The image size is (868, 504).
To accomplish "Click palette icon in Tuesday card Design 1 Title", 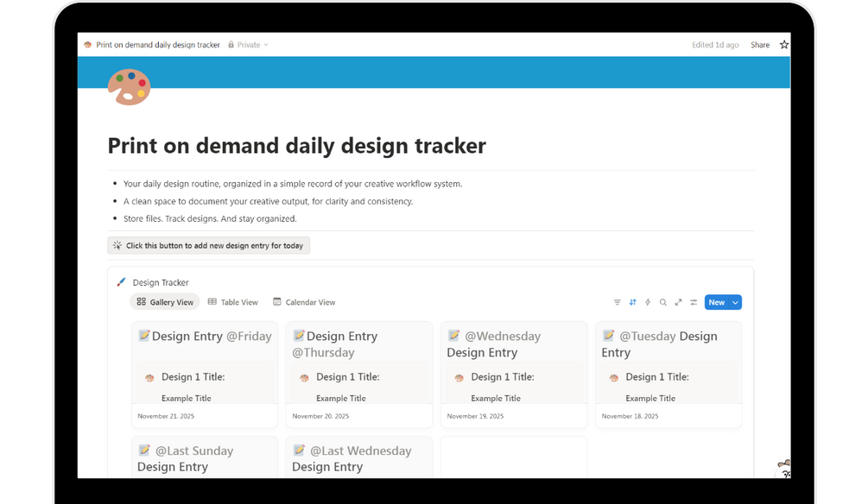I will click(x=613, y=378).
